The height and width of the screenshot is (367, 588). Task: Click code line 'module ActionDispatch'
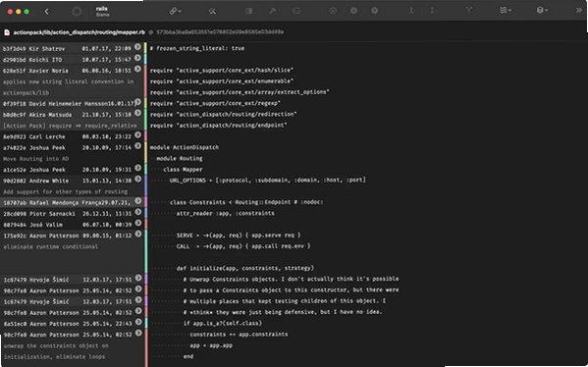(185, 147)
